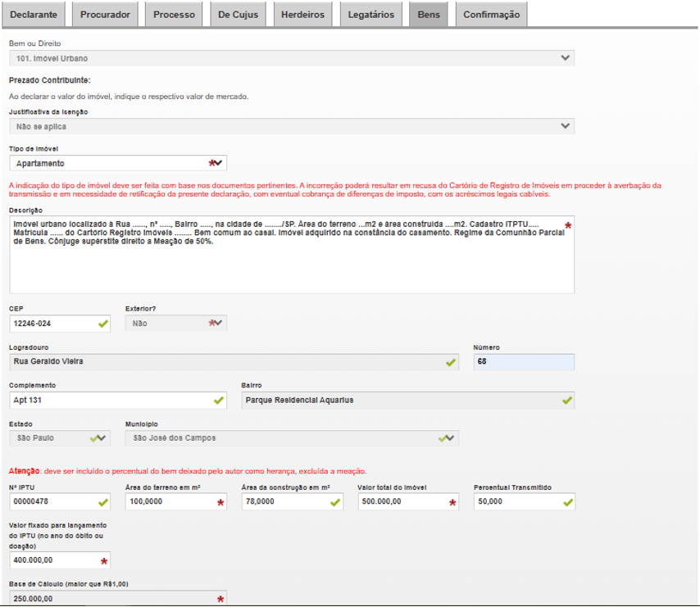
Task: Click the Valor total do Imóvel field
Action: (402, 502)
